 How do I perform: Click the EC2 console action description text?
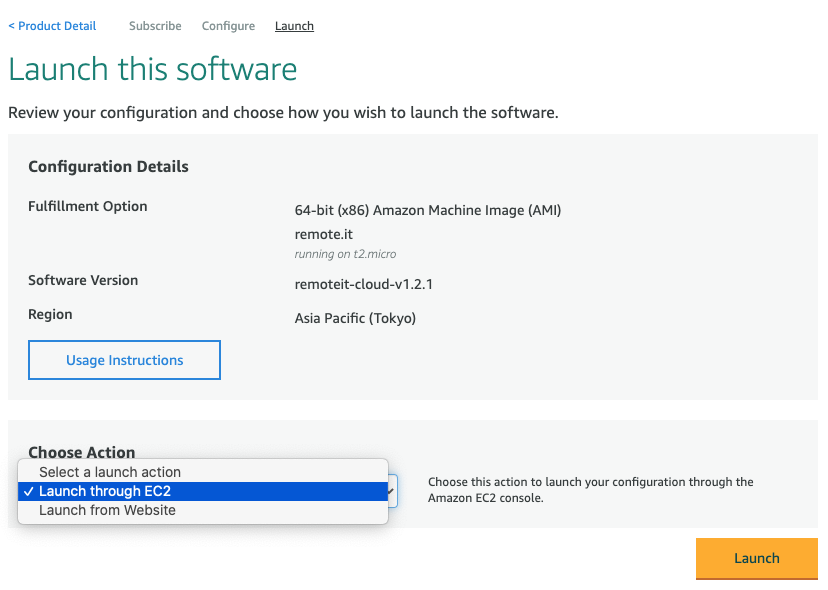pos(590,490)
